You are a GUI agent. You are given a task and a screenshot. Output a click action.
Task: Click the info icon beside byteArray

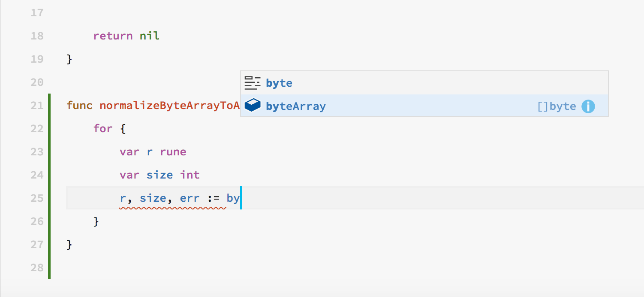[588, 106]
